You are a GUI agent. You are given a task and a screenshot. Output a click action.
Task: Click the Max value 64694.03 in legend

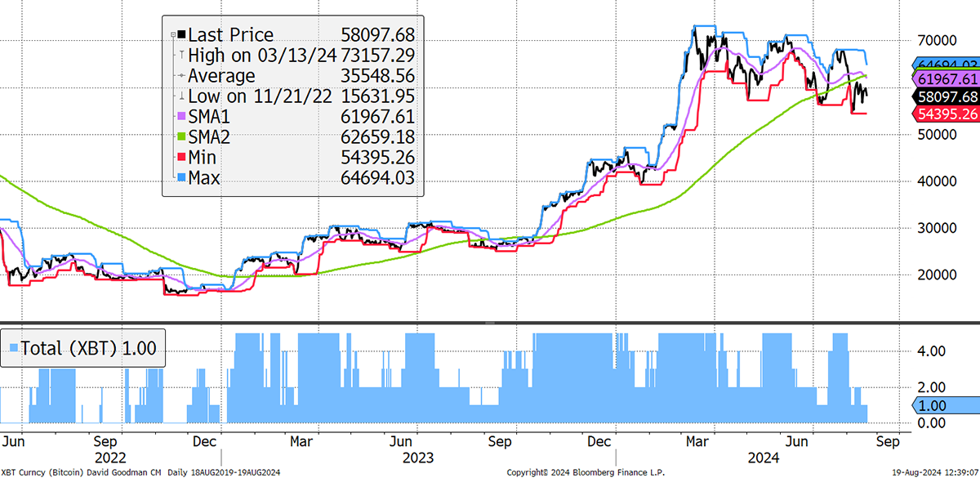tap(378, 178)
